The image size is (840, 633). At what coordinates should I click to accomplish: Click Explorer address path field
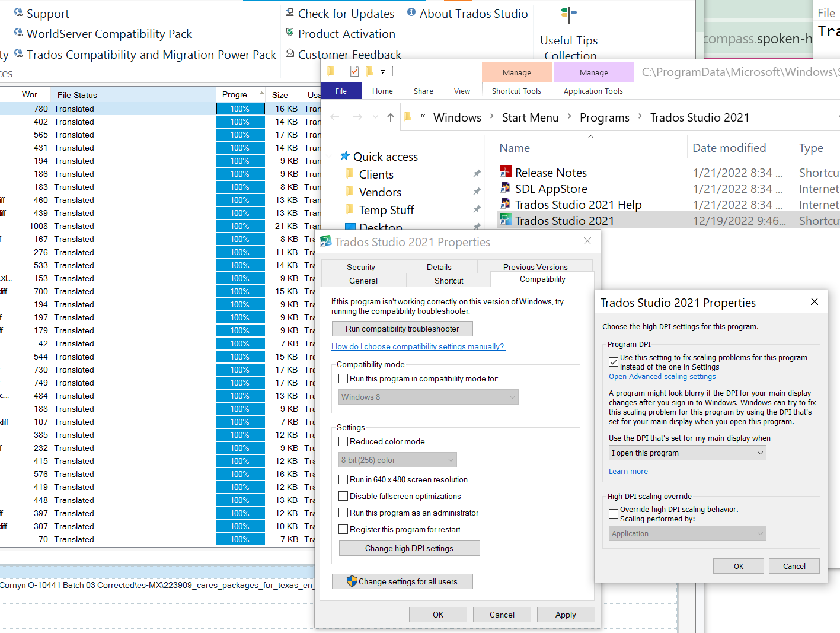point(620,117)
